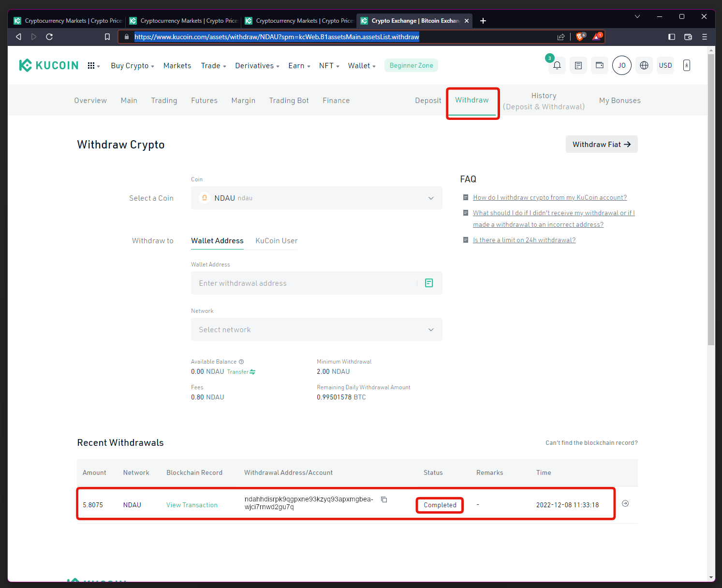Screen dimensions: 722x588
Task: Open FAQ about not receiving my withdrawal
Action: tap(554, 219)
